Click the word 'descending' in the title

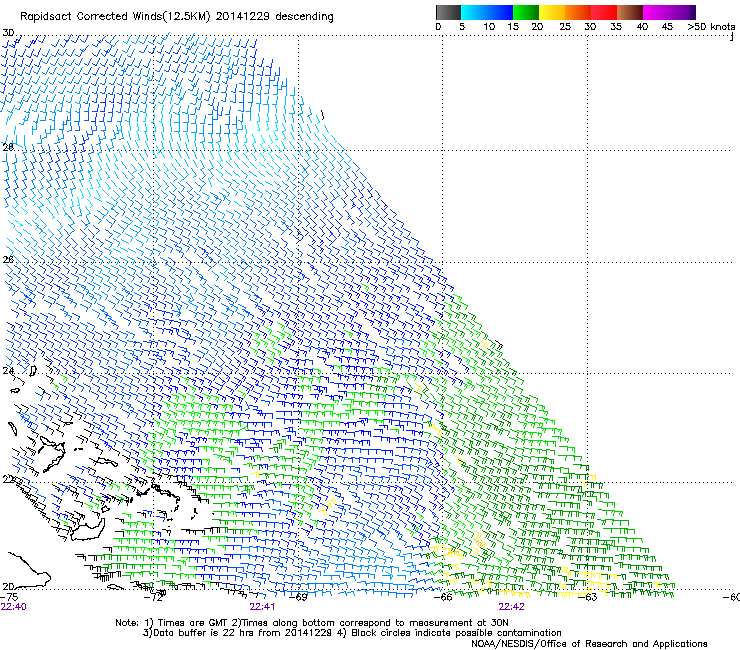(304, 17)
